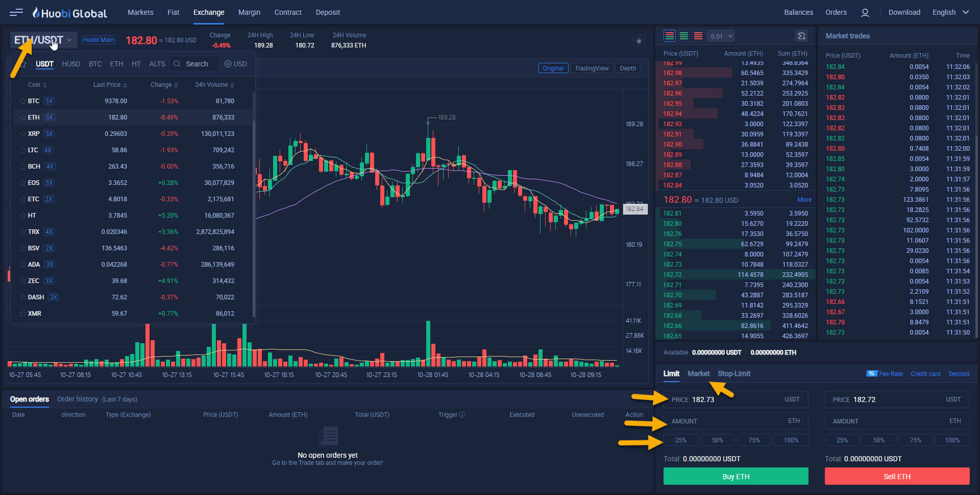
Task: Open the Fiat menu item
Action: coord(174,12)
